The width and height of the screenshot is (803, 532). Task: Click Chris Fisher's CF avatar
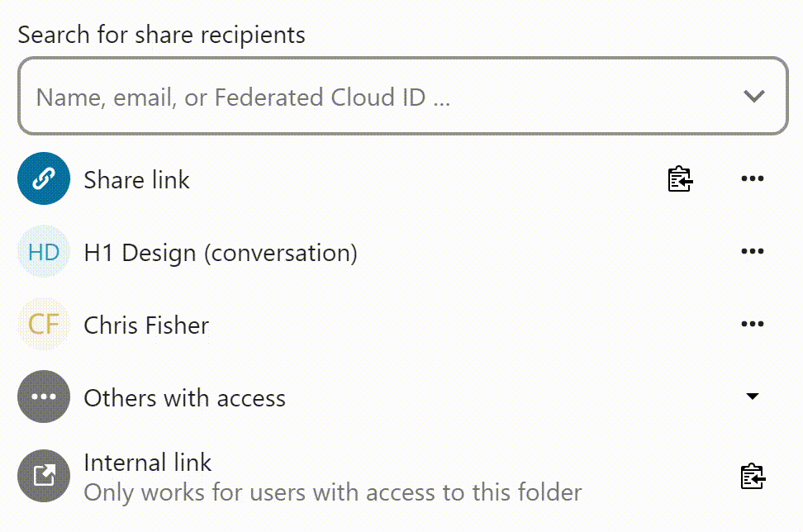(43, 324)
